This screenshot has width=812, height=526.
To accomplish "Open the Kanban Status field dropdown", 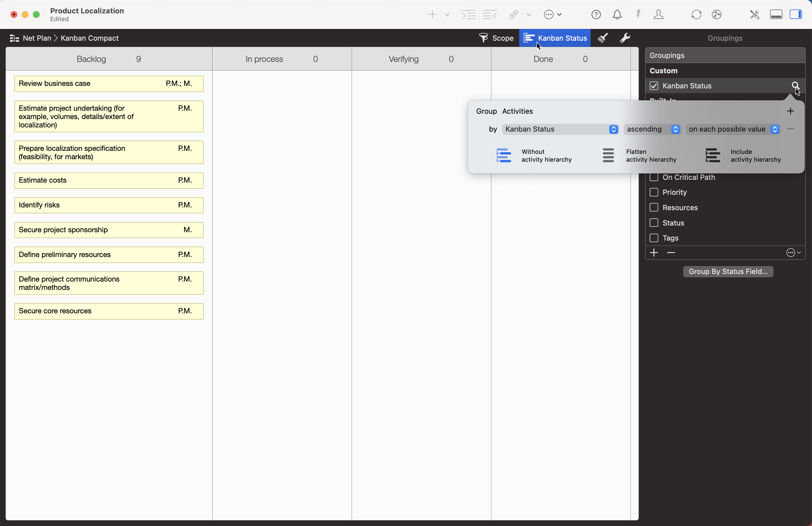I will pos(560,129).
